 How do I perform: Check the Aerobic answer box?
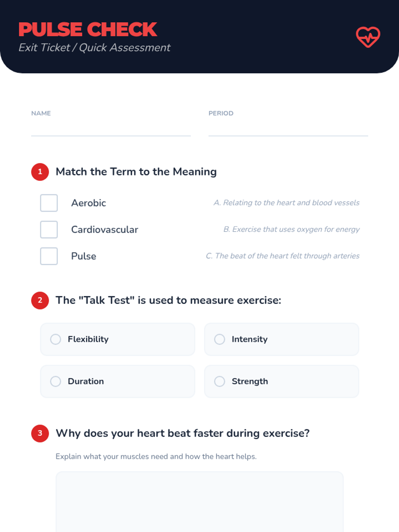49,203
